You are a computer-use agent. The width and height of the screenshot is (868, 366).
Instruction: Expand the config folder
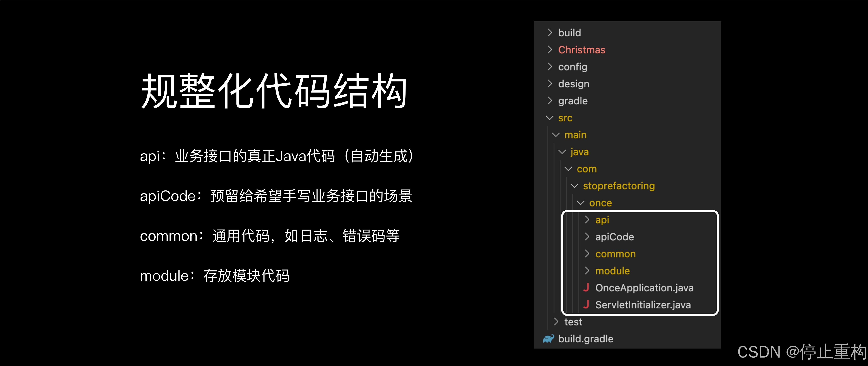pos(550,67)
